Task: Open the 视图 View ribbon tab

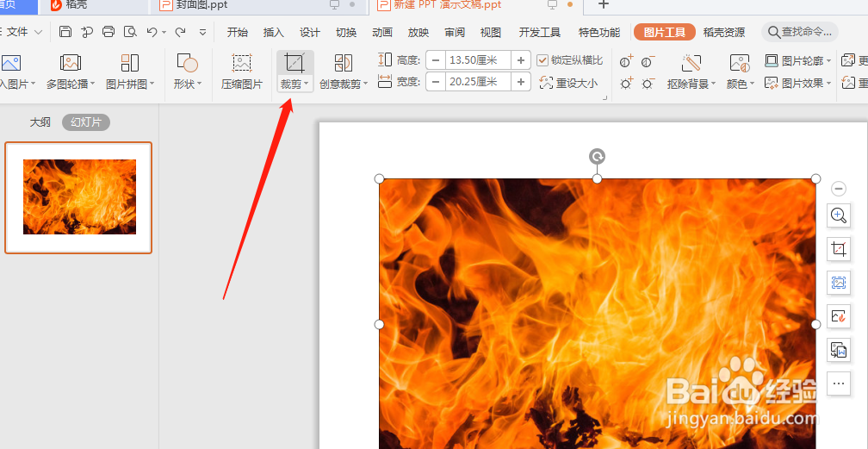Action: (x=491, y=32)
